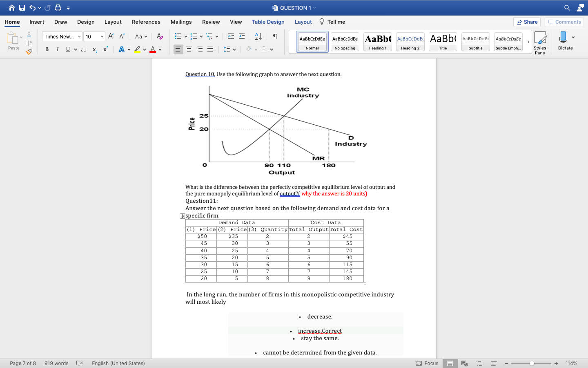Switch to the Table Design tab
The image size is (588, 368).
click(x=268, y=22)
